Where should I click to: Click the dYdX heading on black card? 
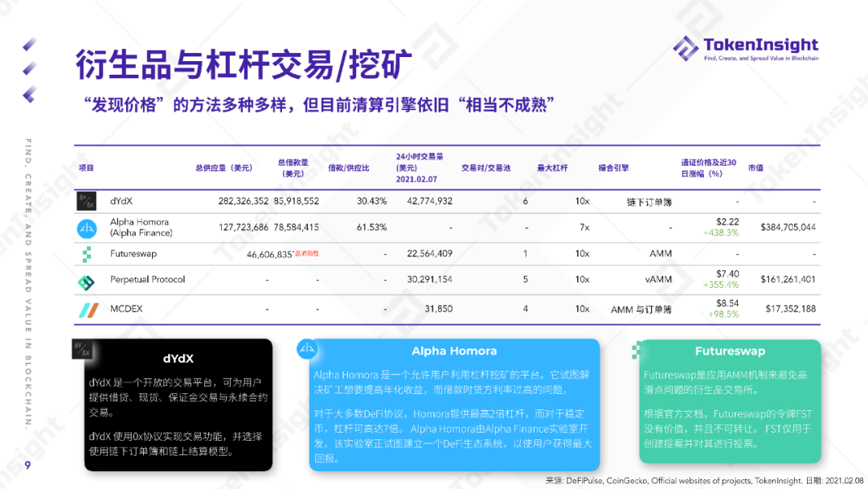[x=178, y=358]
